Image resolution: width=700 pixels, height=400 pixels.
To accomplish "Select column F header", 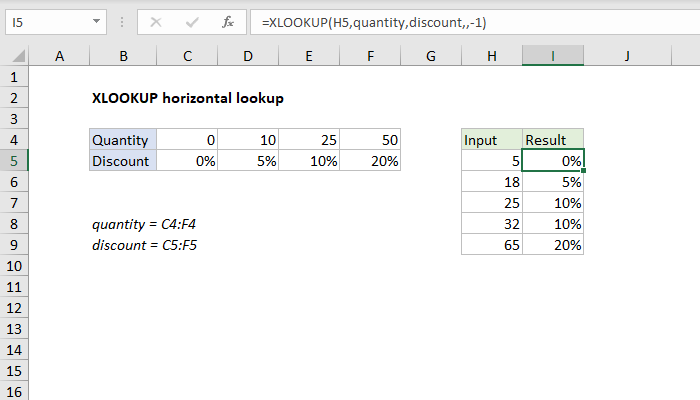I will point(370,56).
